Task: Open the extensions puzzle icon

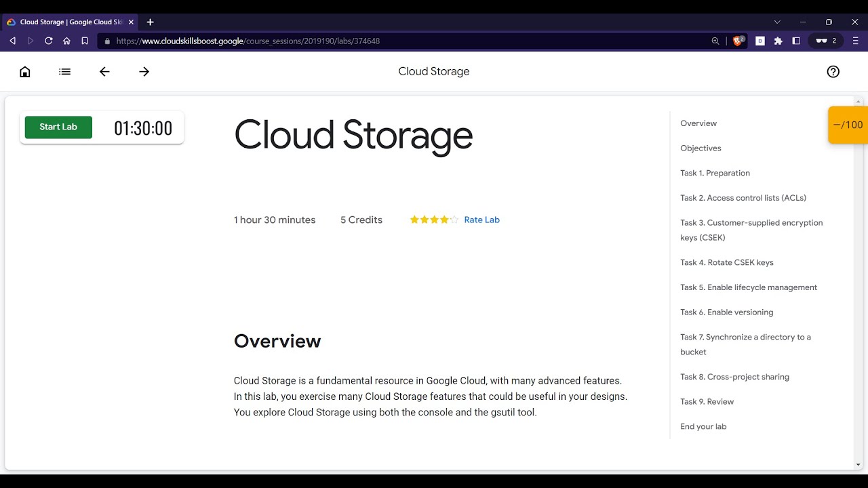Action: [778, 41]
